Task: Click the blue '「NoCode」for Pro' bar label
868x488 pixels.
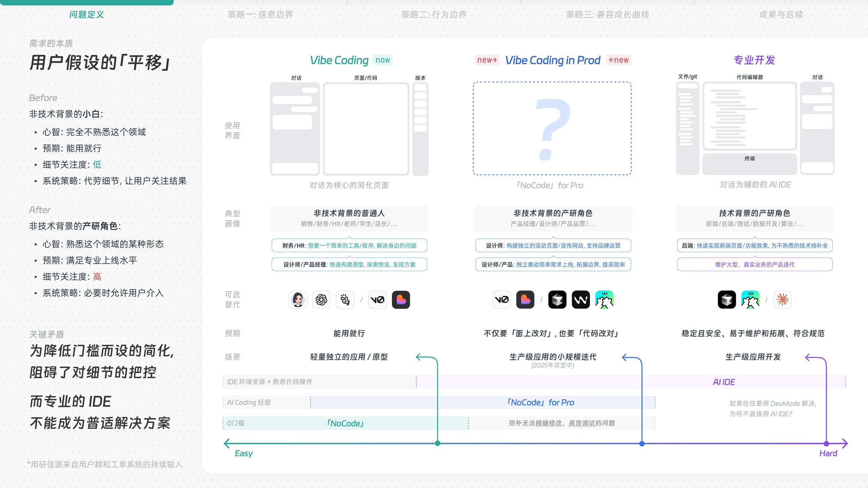Action: click(x=540, y=402)
